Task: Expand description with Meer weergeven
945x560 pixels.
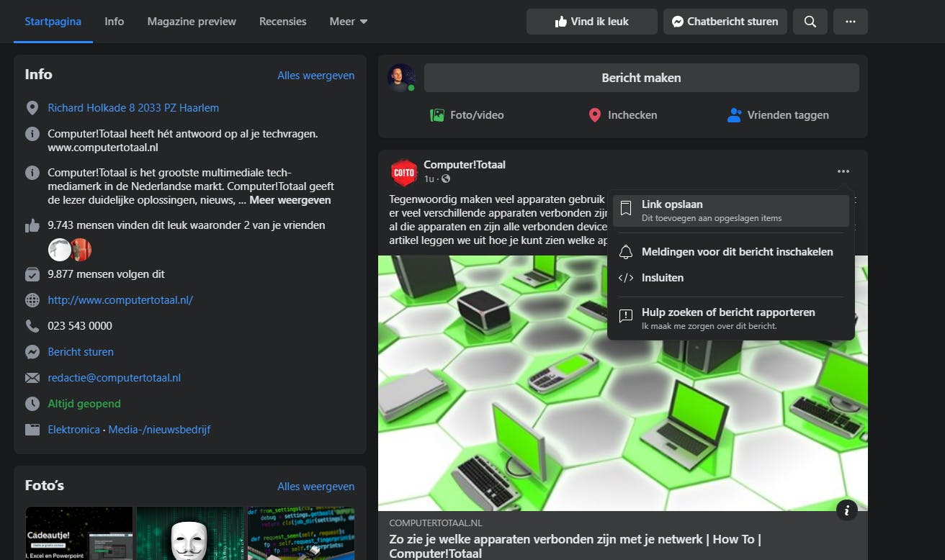Action: click(x=290, y=200)
